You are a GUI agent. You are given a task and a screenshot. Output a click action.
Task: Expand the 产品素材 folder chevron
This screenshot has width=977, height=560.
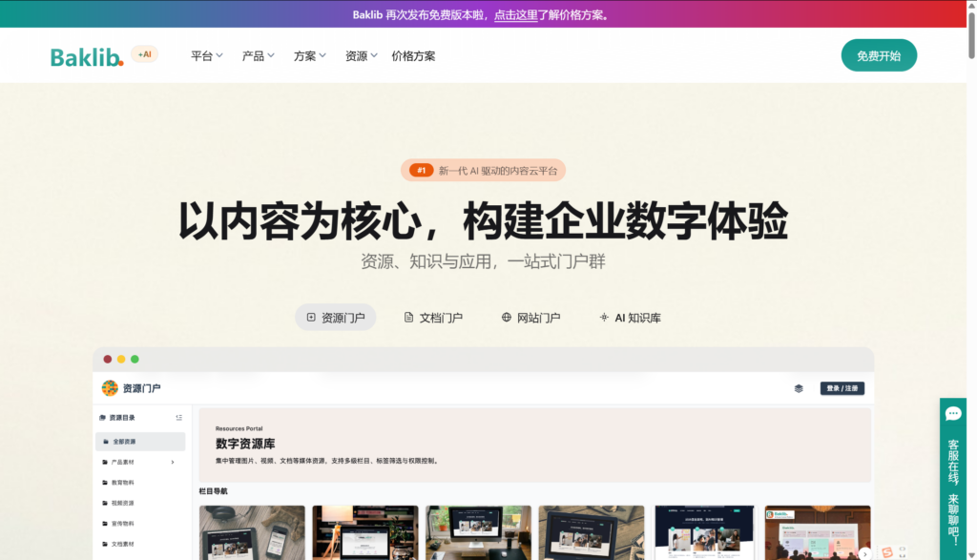(x=173, y=462)
